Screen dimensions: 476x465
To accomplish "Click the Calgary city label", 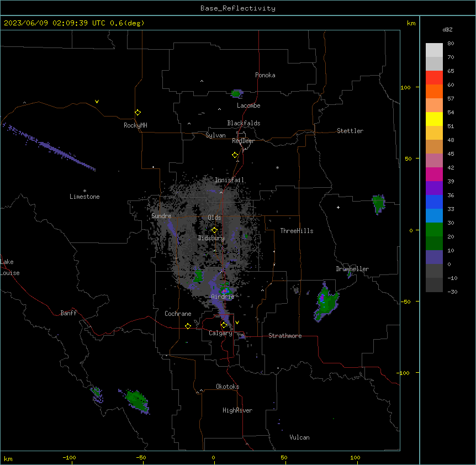I will 221,333.
